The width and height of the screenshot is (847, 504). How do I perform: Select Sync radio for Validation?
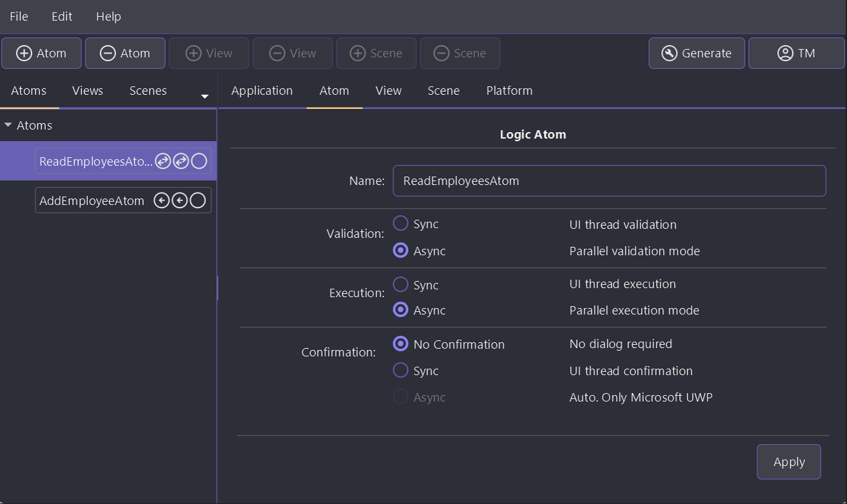click(x=401, y=224)
